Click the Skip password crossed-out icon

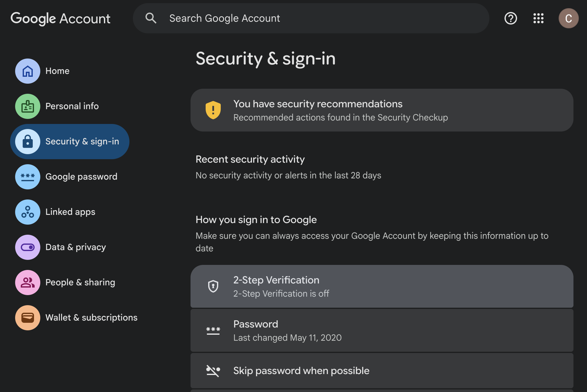pyautogui.click(x=213, y=371)
